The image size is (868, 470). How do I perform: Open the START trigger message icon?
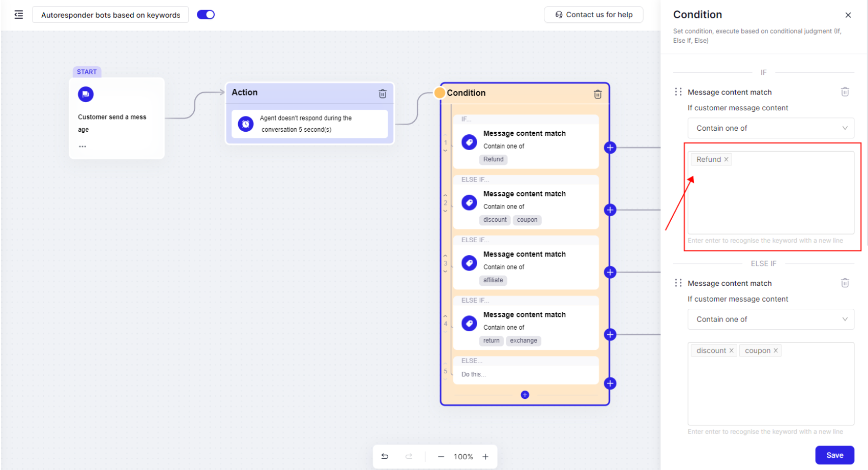(85, 94)
